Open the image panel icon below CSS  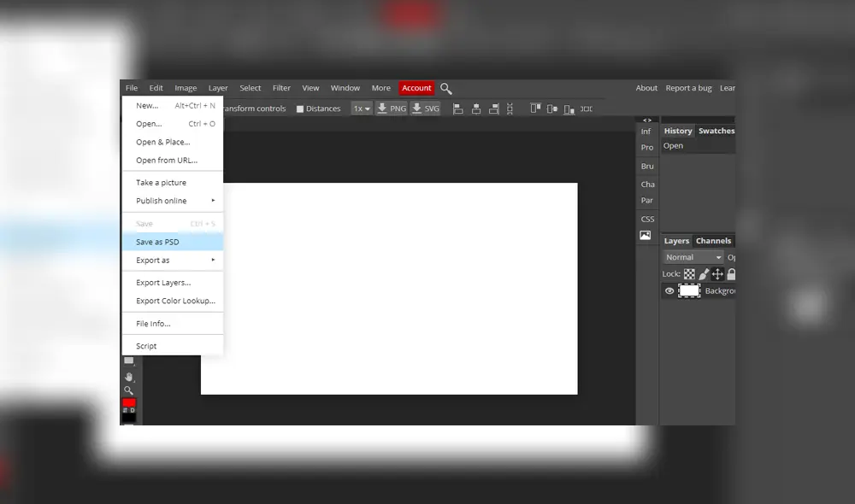tap(646, 236)
